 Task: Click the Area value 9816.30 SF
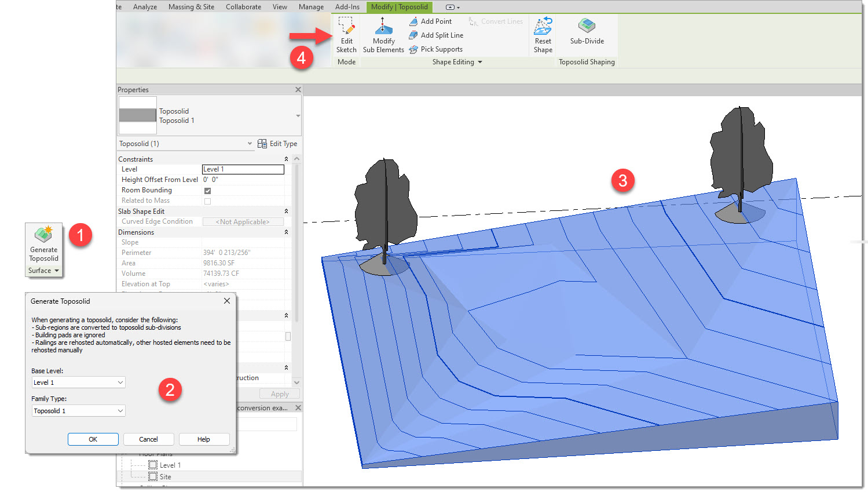(219, 263)
